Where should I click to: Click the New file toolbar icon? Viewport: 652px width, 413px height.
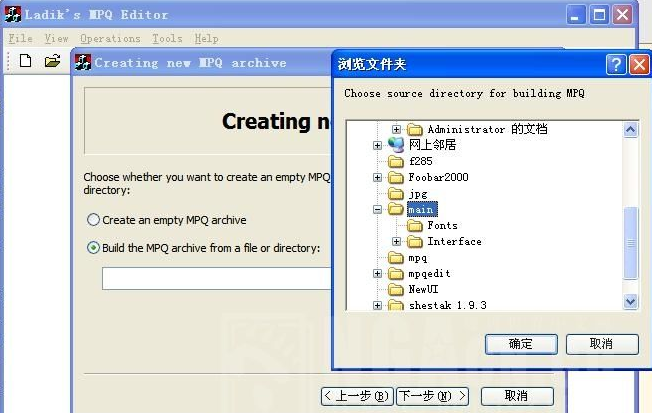pyautogui.click(x=26, y=61)
